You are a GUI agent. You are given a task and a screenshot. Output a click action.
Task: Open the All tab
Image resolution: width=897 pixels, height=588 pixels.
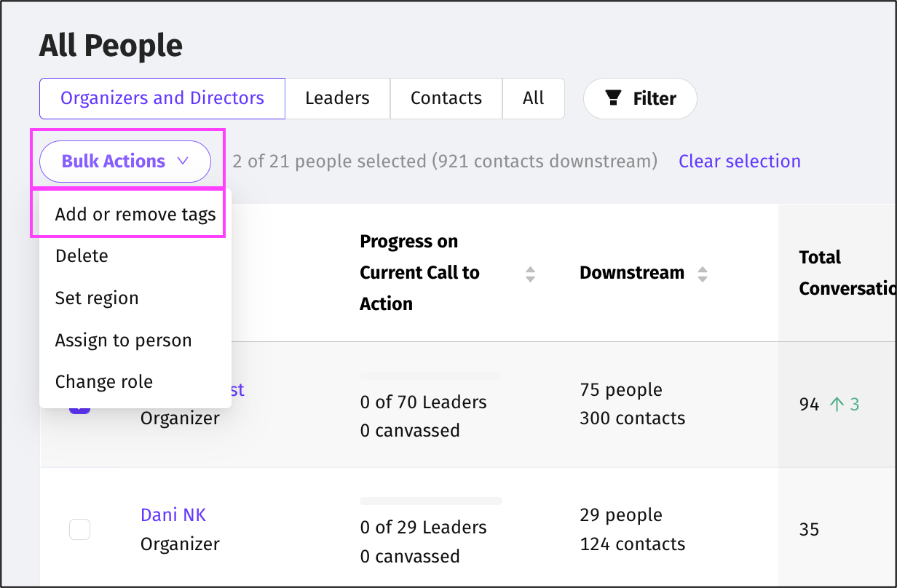[x=533, y=98]
